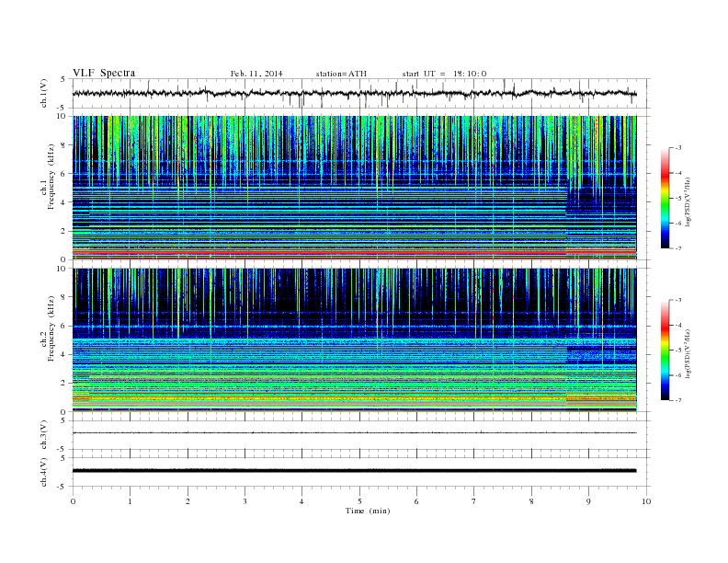The height and width of the screenshot is (563, 728).
Task: Click the "0" tick on the time axis
Action: coord(73,501)
